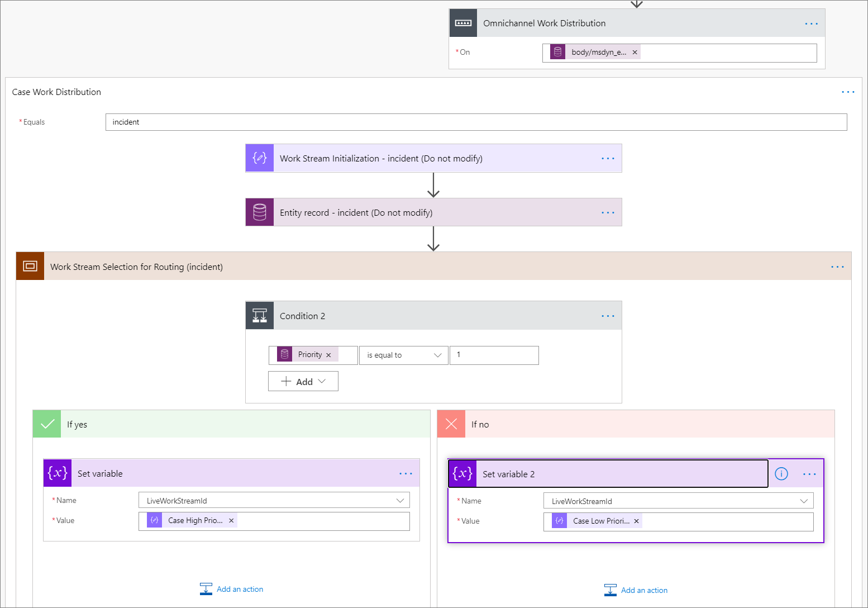This screenshot has width=868, height=608.
Task: Click the If yes checkmark icon
Action: pyautogui.click(x=47, y=424)
